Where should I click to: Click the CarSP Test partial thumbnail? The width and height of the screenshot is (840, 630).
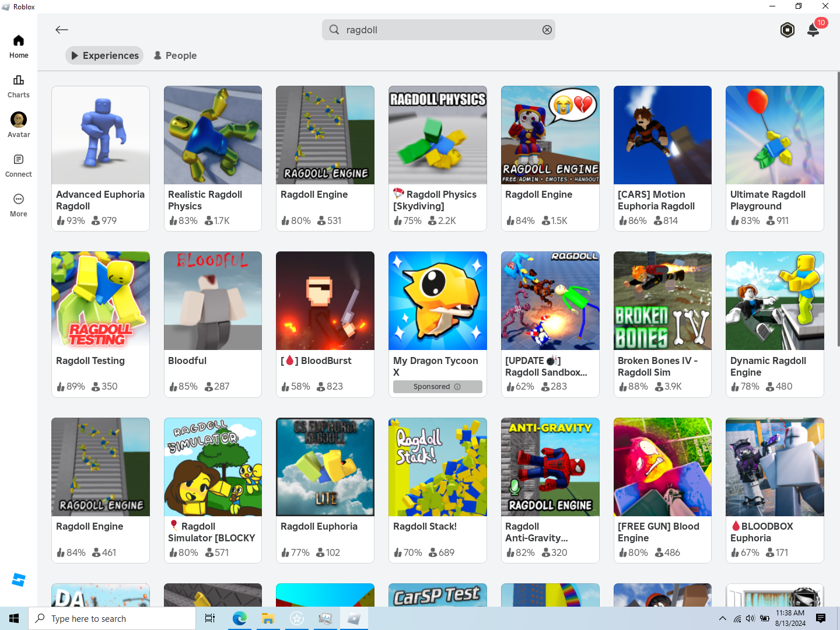click(437, 595)
